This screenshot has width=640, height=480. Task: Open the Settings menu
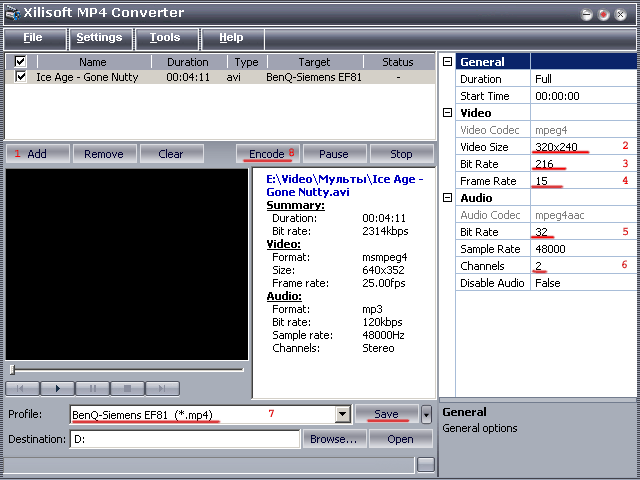coord(100,38)
